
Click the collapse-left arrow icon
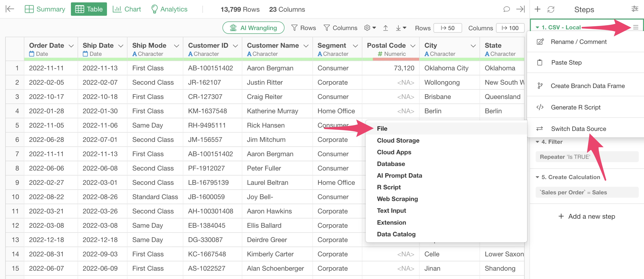point(10,9)
